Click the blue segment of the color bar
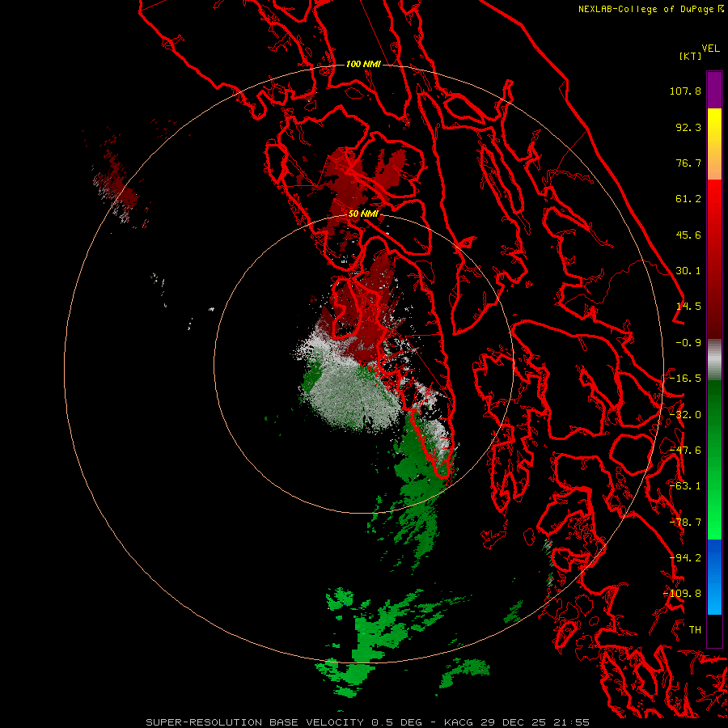The image size is (728, 728). tap(714, 577)
